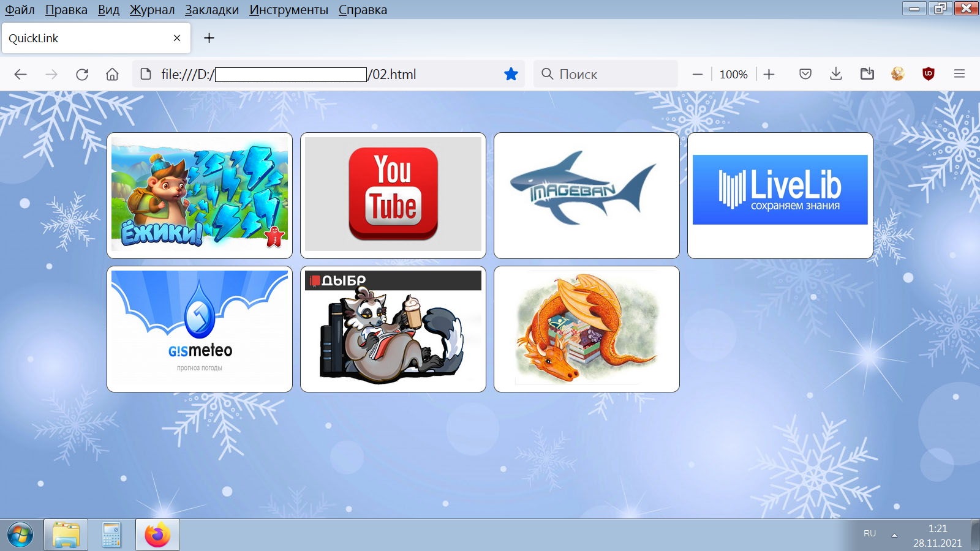
Task: Open a new tab with the plus button
Action: click(209, 38)
